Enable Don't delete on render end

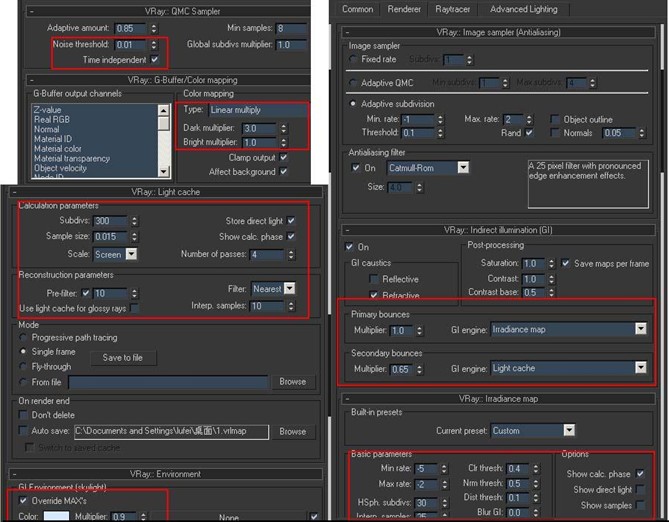click(23, 415)
